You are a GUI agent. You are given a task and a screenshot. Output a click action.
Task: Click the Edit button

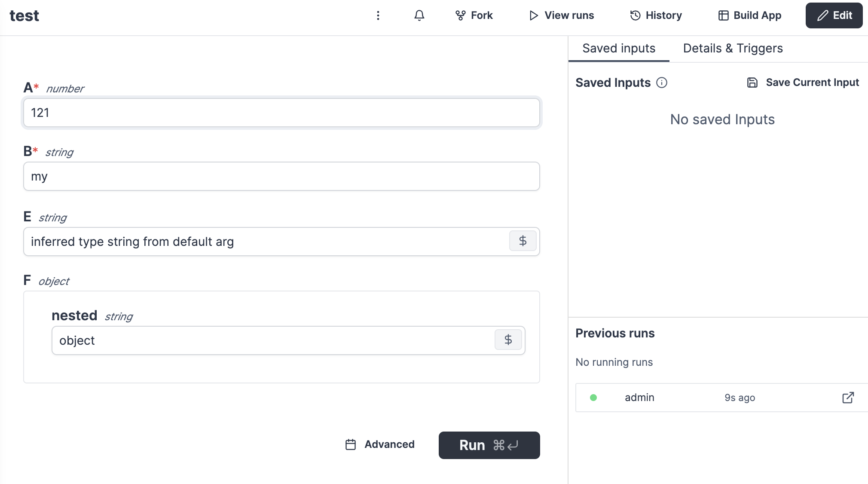[834, 15]
